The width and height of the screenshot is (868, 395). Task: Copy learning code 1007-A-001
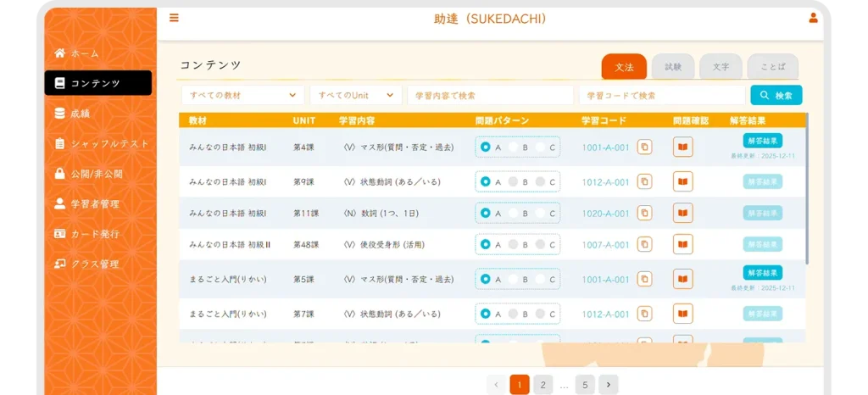coord(644,245)
